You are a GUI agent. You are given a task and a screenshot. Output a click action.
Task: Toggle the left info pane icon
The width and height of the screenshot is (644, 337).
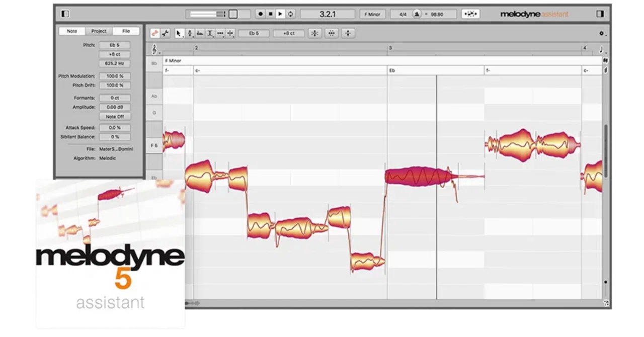(x=64, y=14)
